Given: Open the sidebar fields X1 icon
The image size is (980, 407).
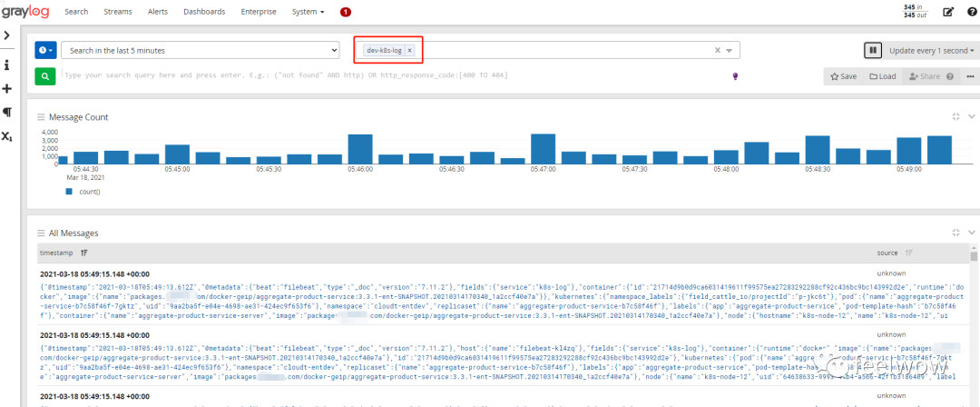Looking at the screenshot, I should (7, 136).
